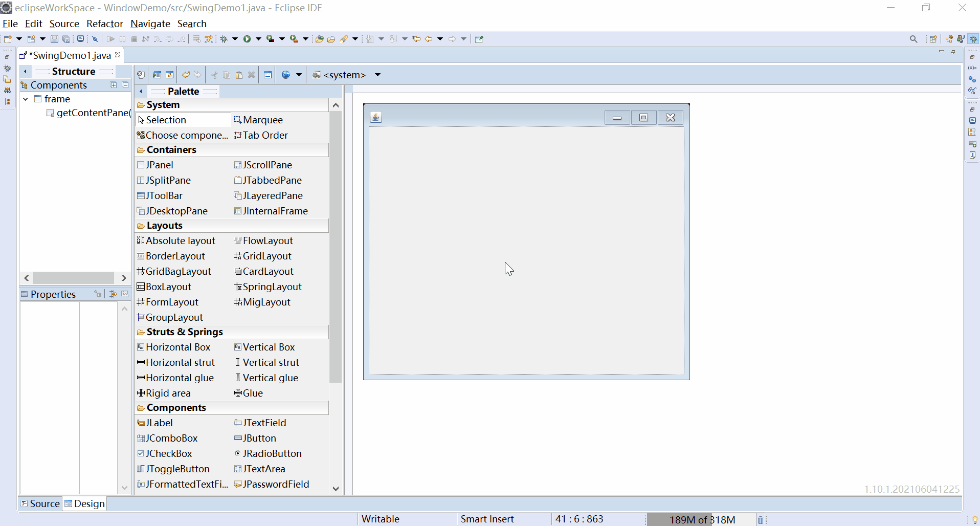Open the Navigate menu
980x526 pixels.
pos(150,24)
